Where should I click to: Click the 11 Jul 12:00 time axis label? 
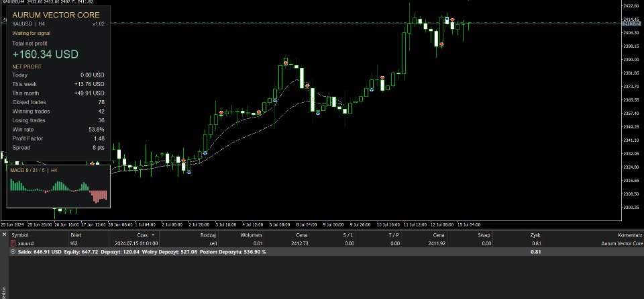[x=415, y=224]
